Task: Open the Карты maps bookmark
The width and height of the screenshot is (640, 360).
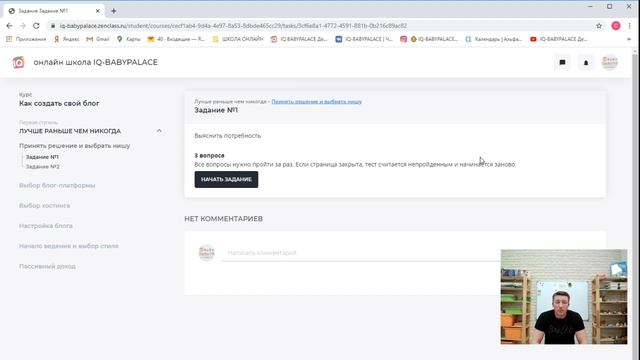Action: click(128, 39)
